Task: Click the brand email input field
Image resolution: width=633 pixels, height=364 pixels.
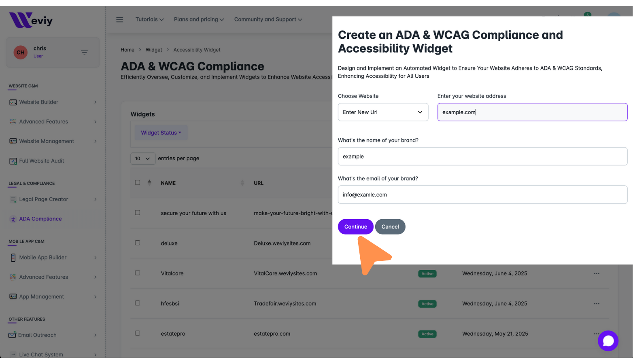Action: (x=482, y=195)
